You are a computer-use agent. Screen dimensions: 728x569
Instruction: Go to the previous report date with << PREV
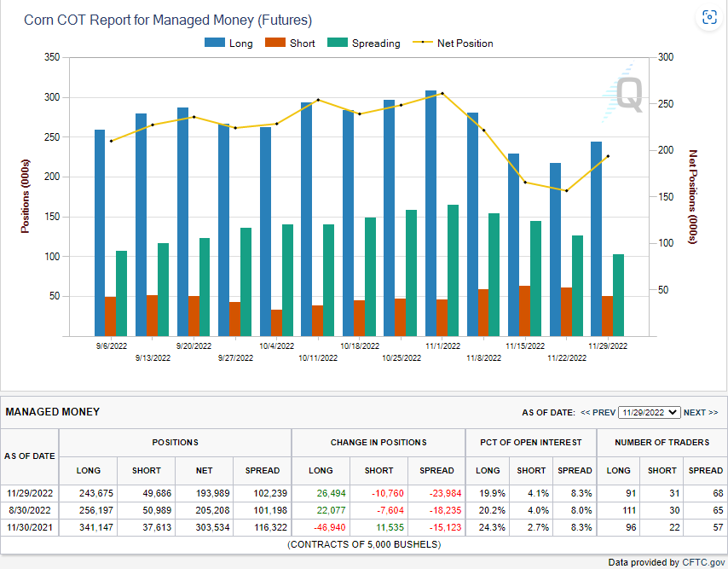[598, 413]
